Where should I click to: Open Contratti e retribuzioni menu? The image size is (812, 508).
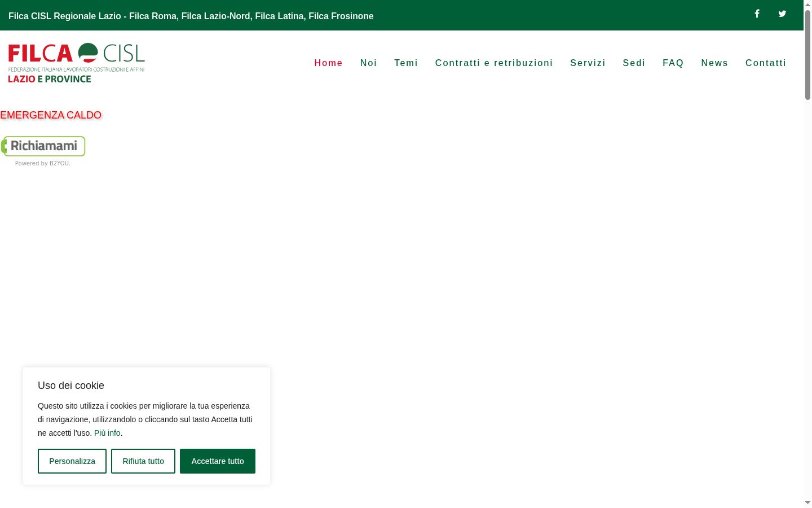[x=494, y=63]
